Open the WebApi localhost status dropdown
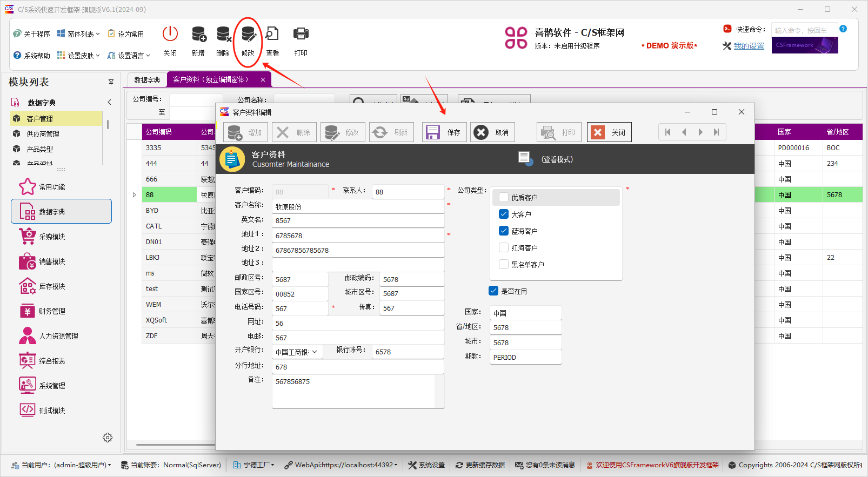Screen dimensions: 868x477 [341, 465]
